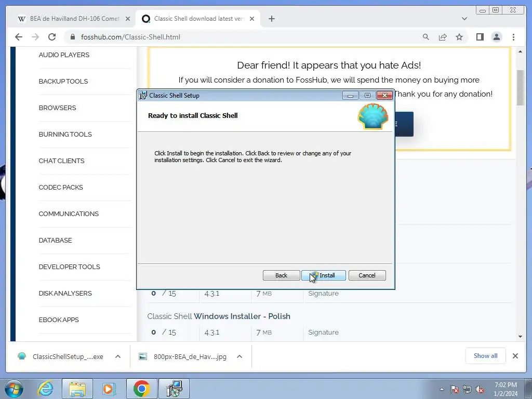The height and width of the screenshot is (399, 532).
Task: Close the BEA de Havilland tab
Action: point(128,19)
